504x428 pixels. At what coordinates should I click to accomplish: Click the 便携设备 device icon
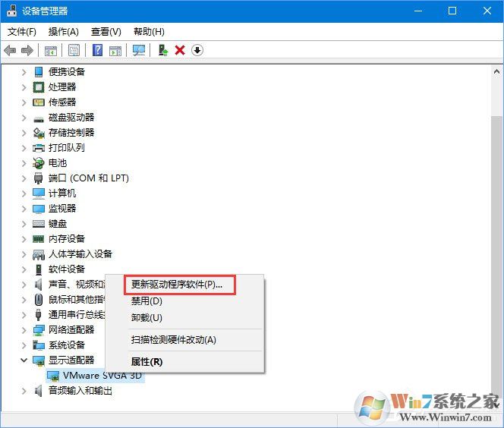[x=39, y=71]
